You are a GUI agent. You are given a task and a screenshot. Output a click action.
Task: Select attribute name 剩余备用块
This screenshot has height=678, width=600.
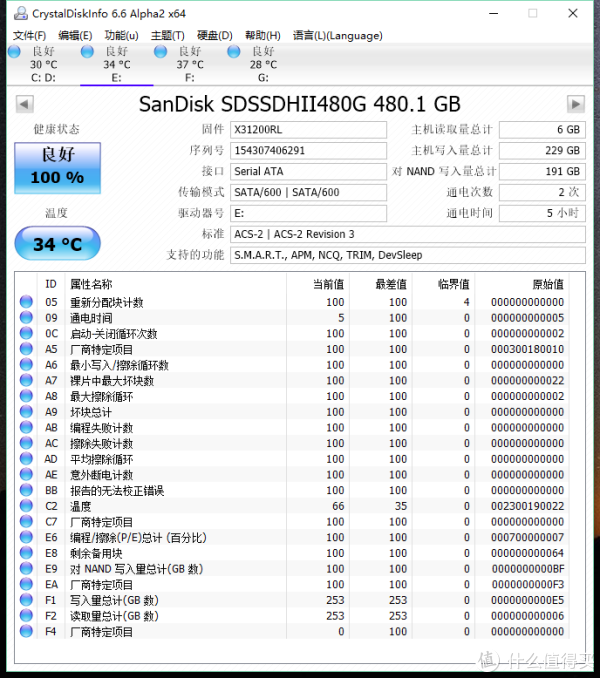96,553
